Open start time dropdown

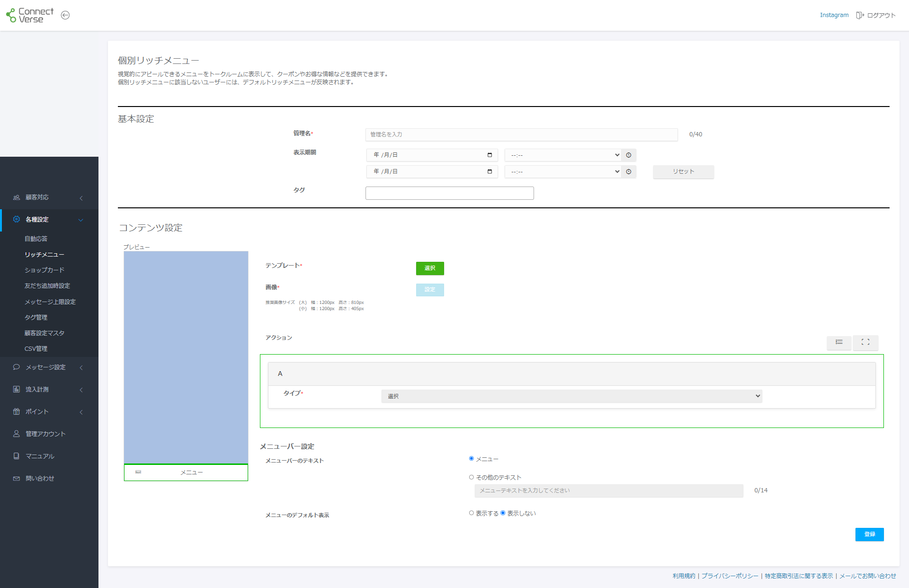(563, 155)
